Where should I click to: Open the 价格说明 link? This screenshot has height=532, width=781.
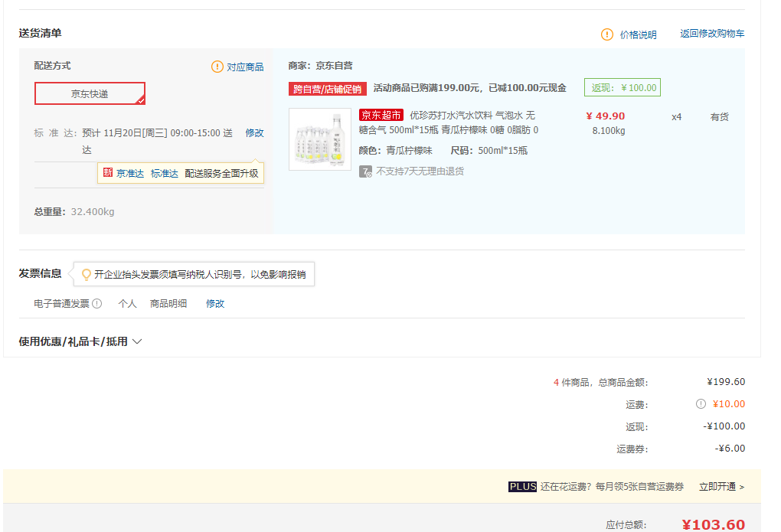point(638,34)
